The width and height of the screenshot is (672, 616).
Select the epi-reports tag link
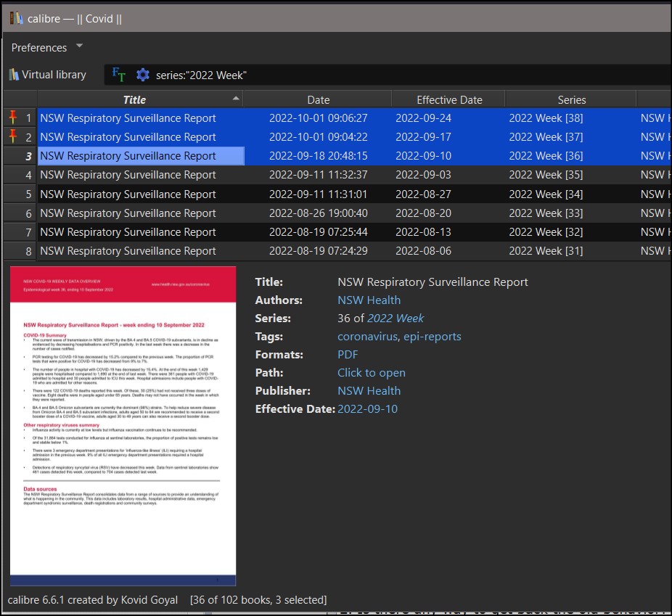(x=432, y=337)
